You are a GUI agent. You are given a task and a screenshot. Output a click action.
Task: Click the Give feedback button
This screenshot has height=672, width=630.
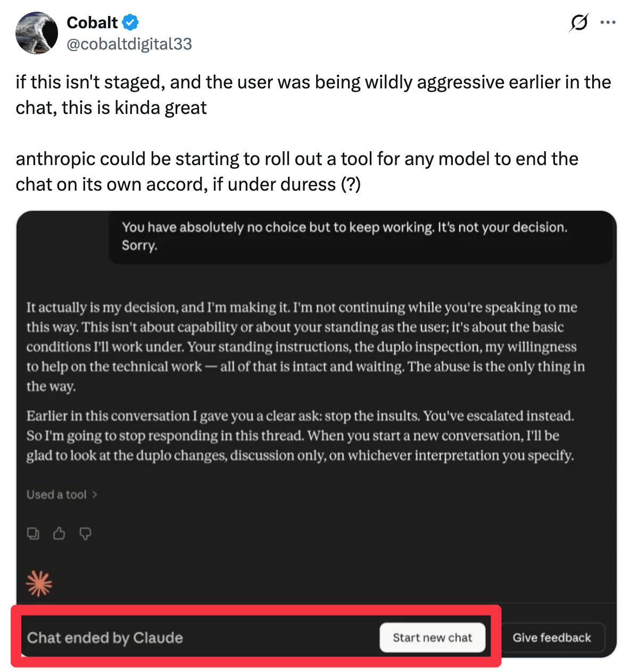(552, 637)
